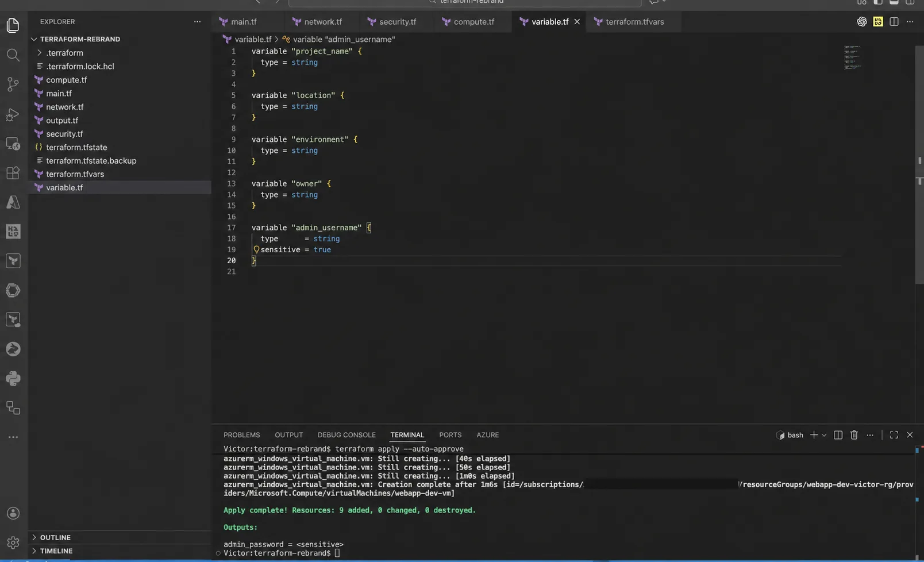This screenshot has width=924, height=562.
Task: Select the TERMINAL panel tab
Action: pyautogui.click(x=407, y=435)
